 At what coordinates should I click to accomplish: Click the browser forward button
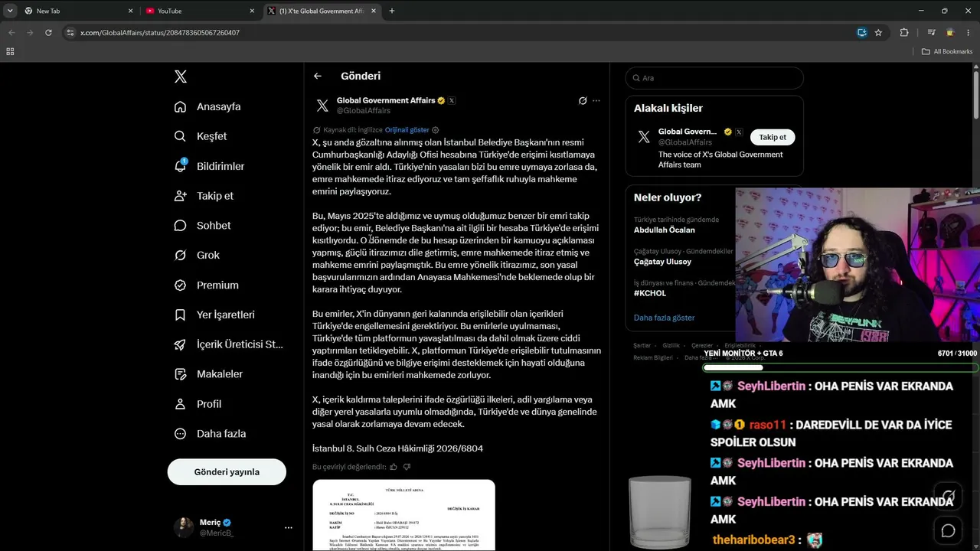click(x=30, y=33)
